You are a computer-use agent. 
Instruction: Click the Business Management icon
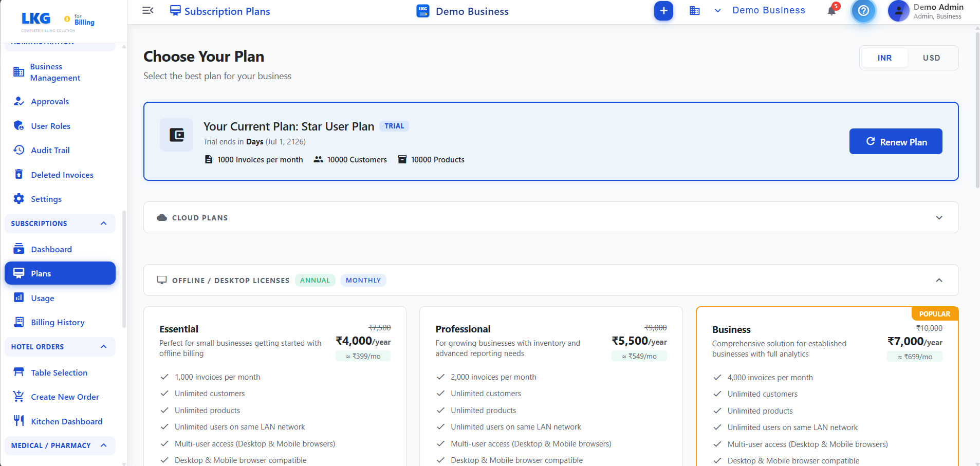(x=19, y=72)
